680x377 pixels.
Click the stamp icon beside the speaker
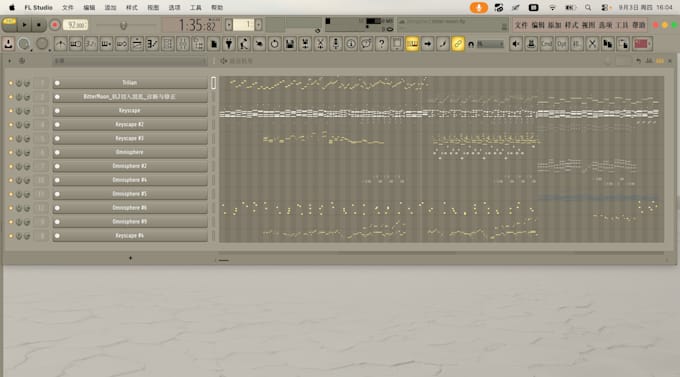tap(531, 44)
